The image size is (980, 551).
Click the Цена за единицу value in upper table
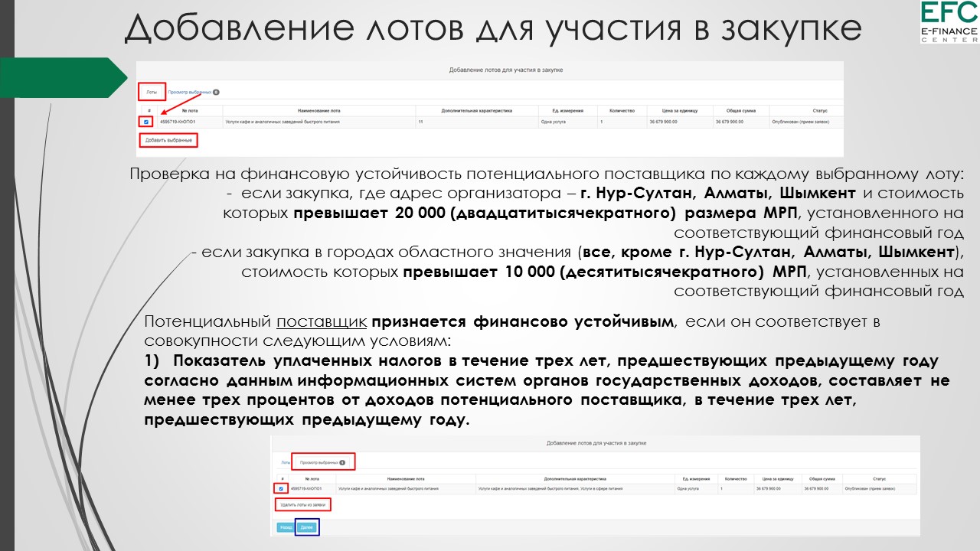663,122
